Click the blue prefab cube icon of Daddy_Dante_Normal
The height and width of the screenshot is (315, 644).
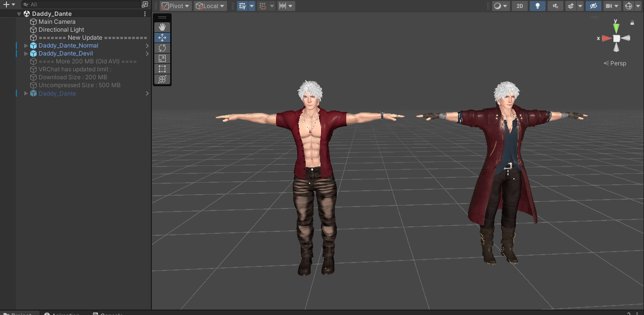[x=33, y=46]
